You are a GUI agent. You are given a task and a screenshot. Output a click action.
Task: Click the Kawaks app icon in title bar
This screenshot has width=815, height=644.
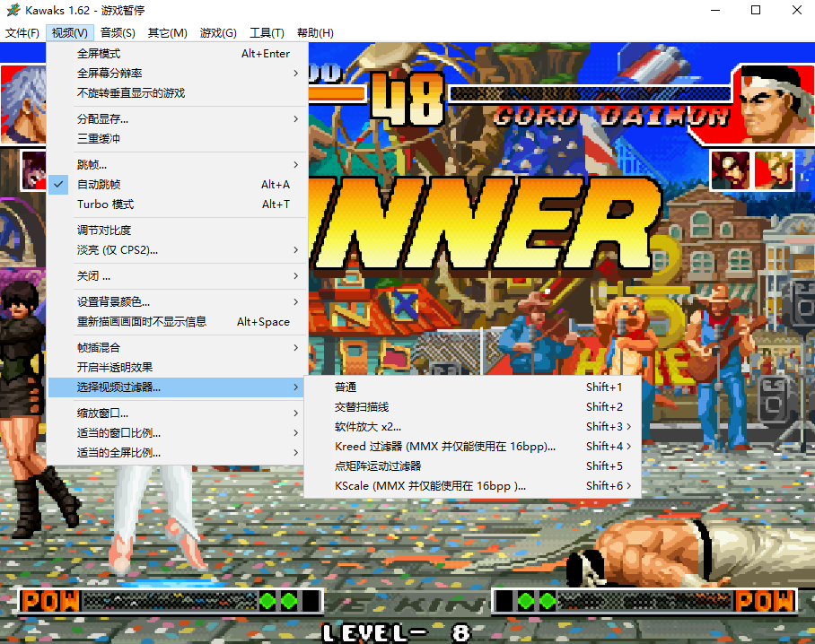12,10
